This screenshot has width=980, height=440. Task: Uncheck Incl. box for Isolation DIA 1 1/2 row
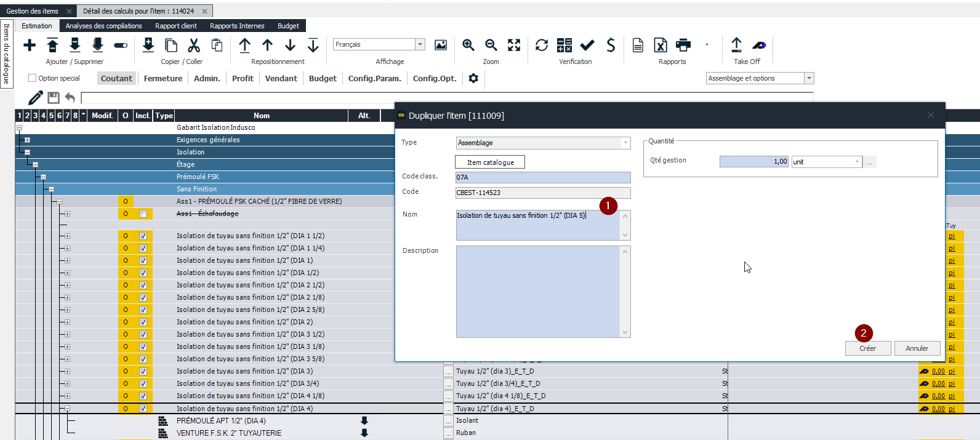pos(143,236)
